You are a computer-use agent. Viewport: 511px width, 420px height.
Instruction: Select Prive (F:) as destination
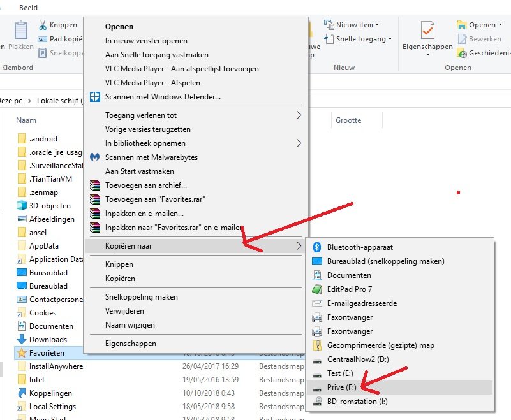pos(399,387)
